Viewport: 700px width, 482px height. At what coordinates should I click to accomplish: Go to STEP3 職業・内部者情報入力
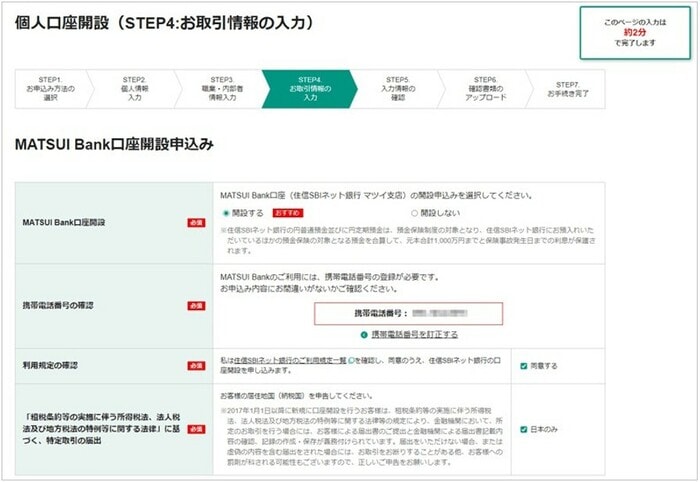(222, 89)
